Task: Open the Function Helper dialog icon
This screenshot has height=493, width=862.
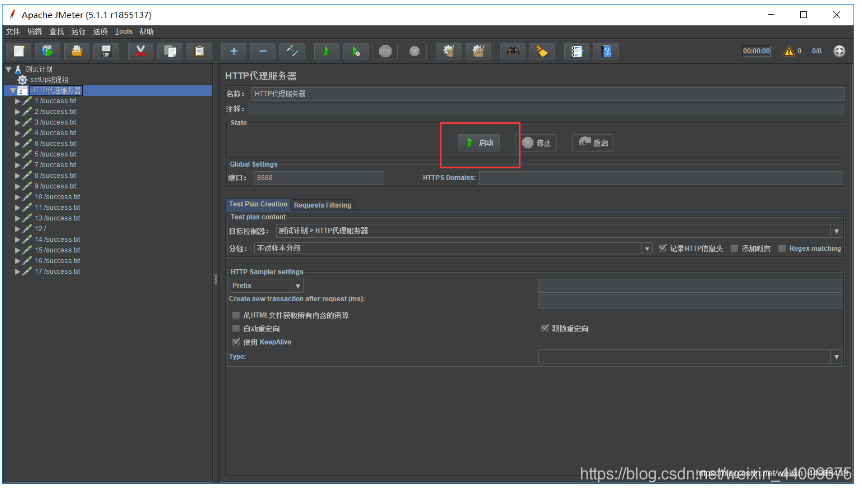Action: [x=576, y=51]
